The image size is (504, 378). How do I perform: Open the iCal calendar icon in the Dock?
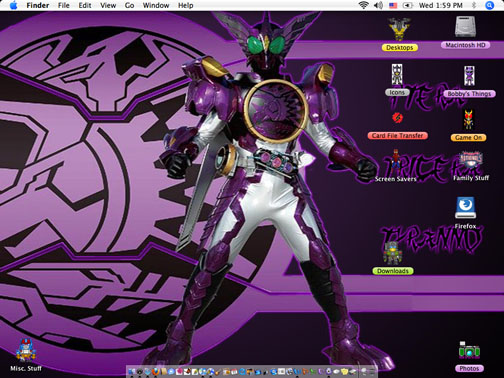click(x=234, y=371)
